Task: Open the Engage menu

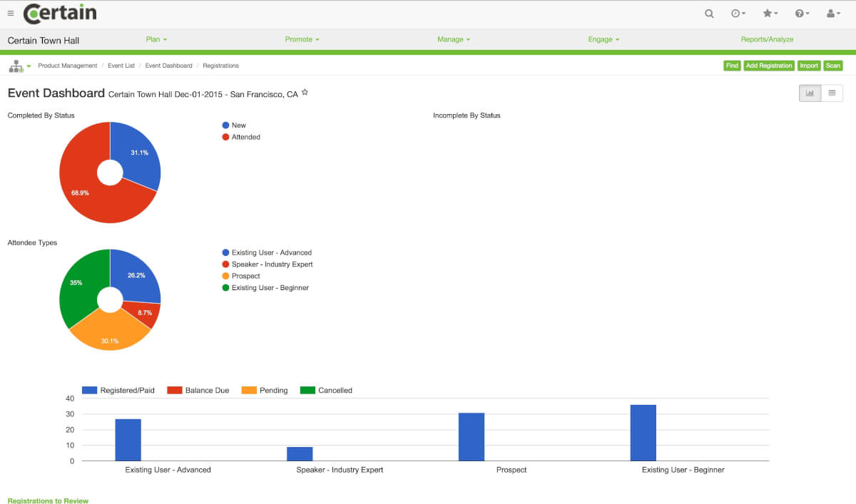Action: click(x=603, y=39)
